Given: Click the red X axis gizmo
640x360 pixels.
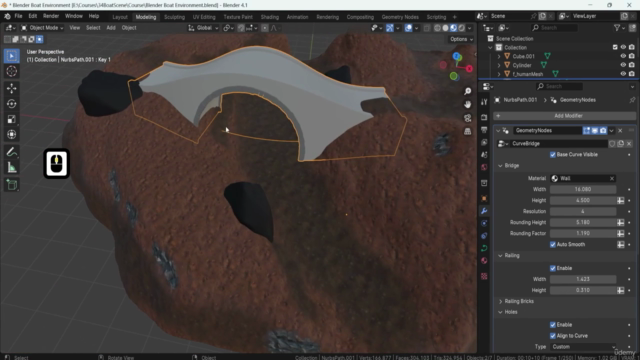Looking at the screenshot, I should (x=469, y=69).
